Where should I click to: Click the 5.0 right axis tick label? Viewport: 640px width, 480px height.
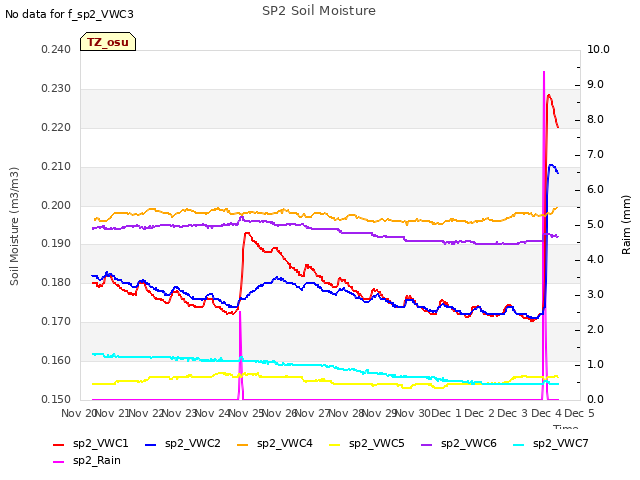[x=596, y=225]
